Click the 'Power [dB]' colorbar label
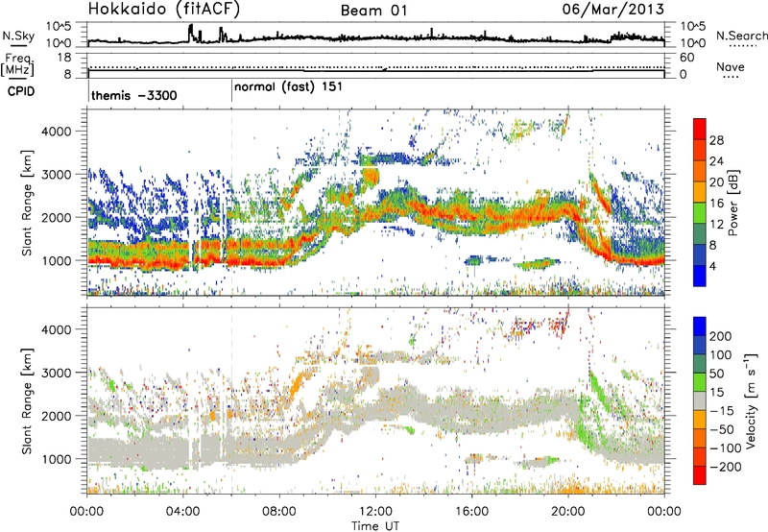 point(732,204)
